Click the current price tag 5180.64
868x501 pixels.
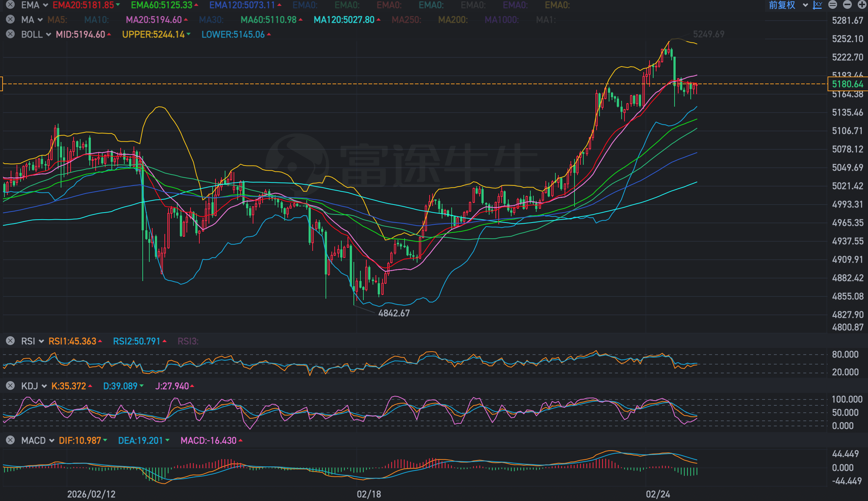847,84
